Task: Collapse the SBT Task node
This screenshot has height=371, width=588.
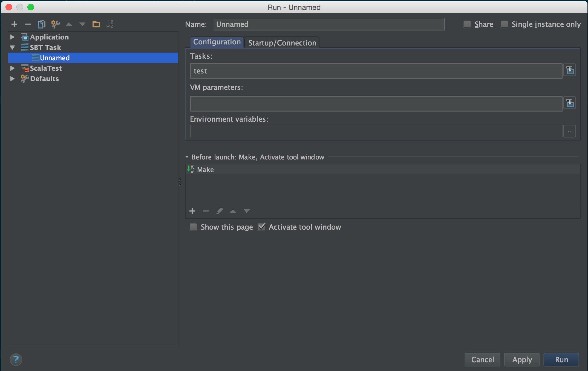Action: coord(12,47)
